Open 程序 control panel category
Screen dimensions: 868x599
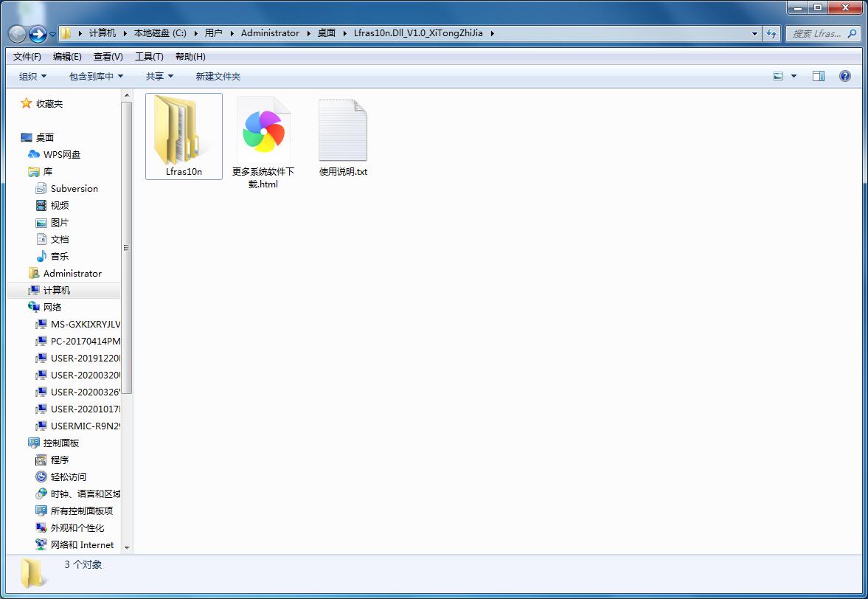point(59,460)
